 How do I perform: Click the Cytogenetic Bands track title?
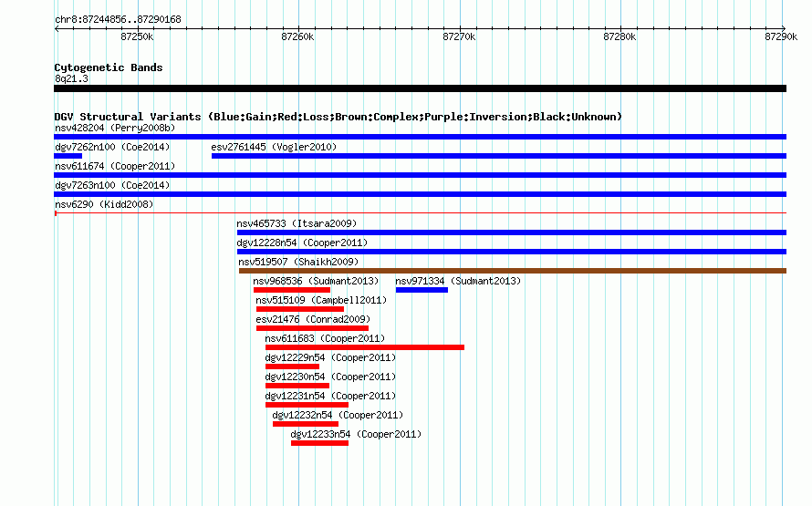pyautogui.click(x=109, y=67)
